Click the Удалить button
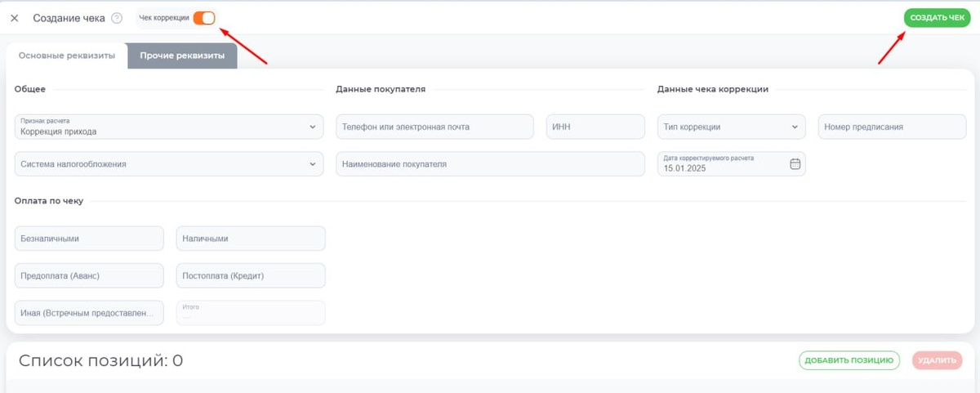Image resolution: width=980 pixels, height=393 pixels. (938, 360)
